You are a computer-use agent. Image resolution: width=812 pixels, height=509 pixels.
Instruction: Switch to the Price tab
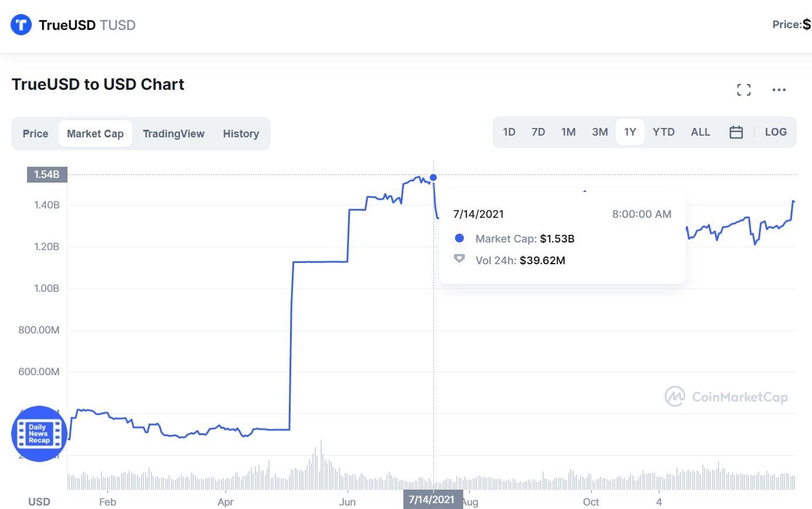point(35,133)
